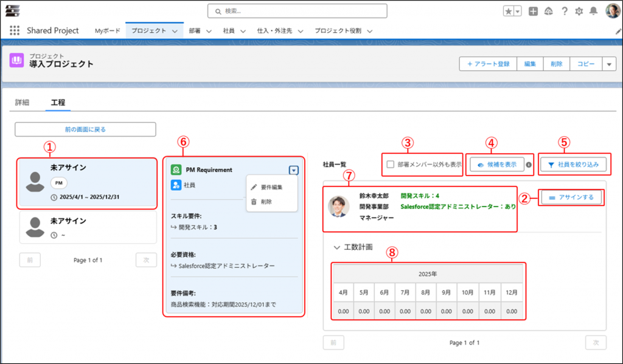The height and width of the screenshot is (364, 623).
Task: Expand the プロジェクト tab dropdown chevron
Action: click(175, 31)
